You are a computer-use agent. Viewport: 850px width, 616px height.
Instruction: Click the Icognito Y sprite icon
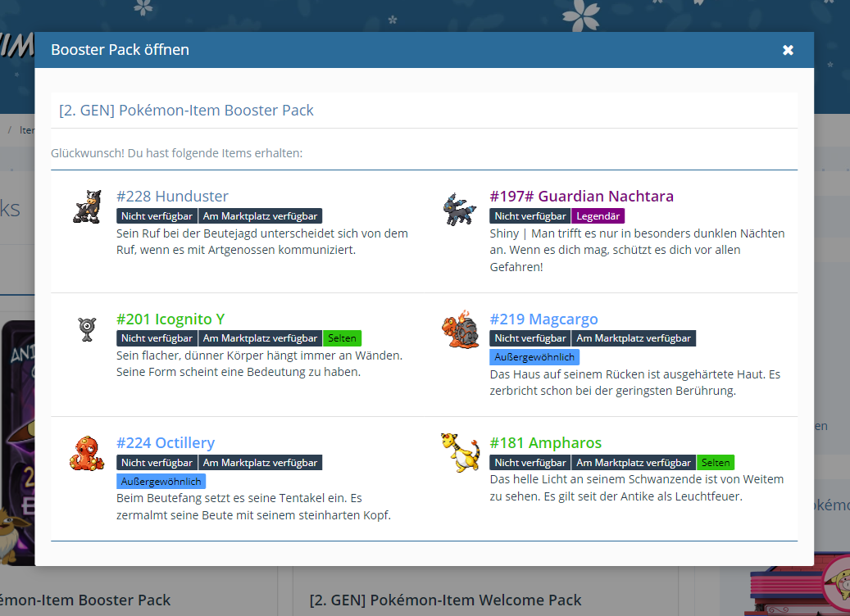pyautogui.click(x=86, y=328)
